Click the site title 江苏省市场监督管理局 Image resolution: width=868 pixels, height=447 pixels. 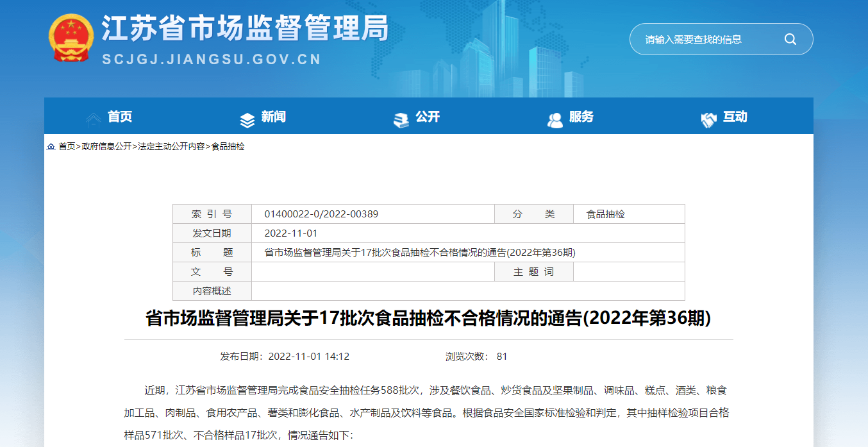tap(246, 29)
